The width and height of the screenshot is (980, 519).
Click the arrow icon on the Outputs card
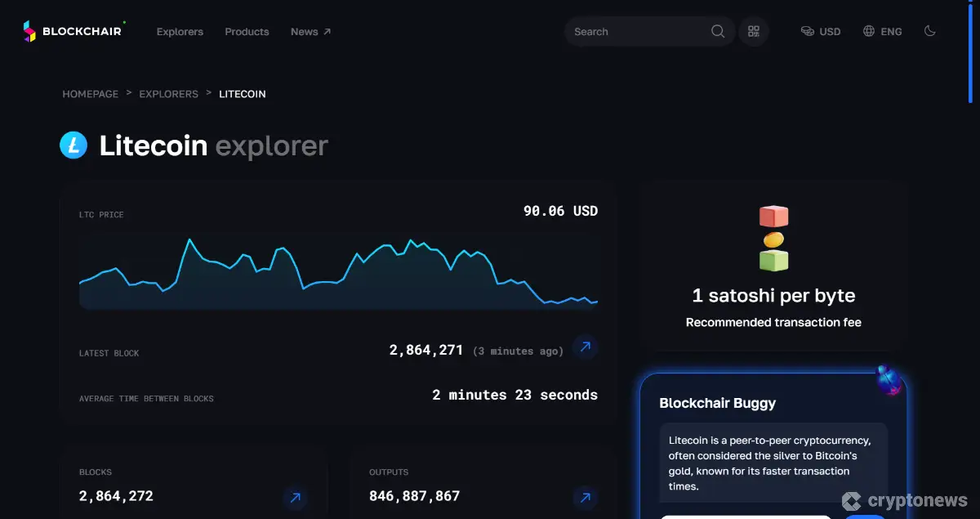point(585,497)
